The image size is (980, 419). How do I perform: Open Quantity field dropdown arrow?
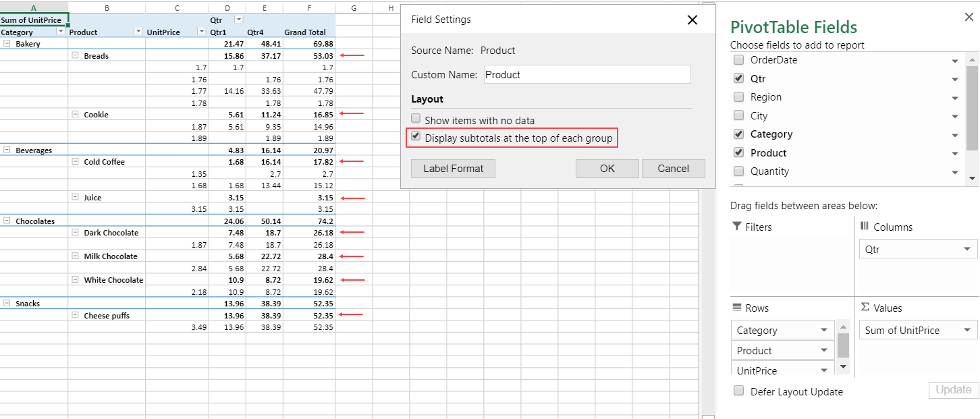(955, 173)
